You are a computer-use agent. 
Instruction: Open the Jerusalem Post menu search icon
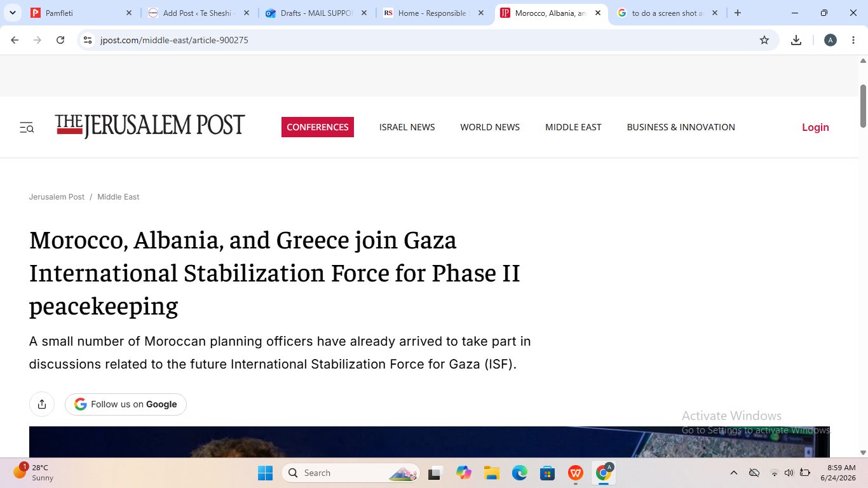[x=27, y=128]
